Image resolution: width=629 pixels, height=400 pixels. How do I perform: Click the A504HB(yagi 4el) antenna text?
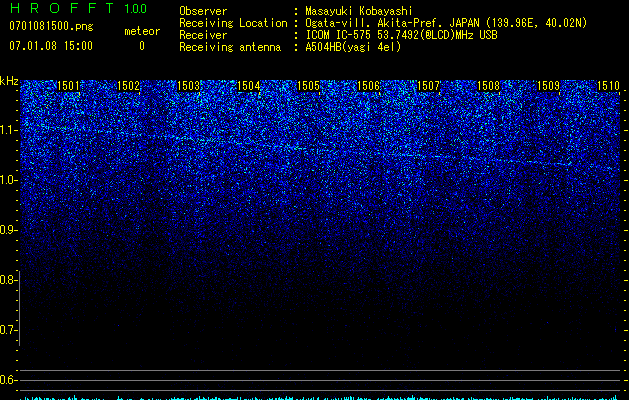pos(353,47)
